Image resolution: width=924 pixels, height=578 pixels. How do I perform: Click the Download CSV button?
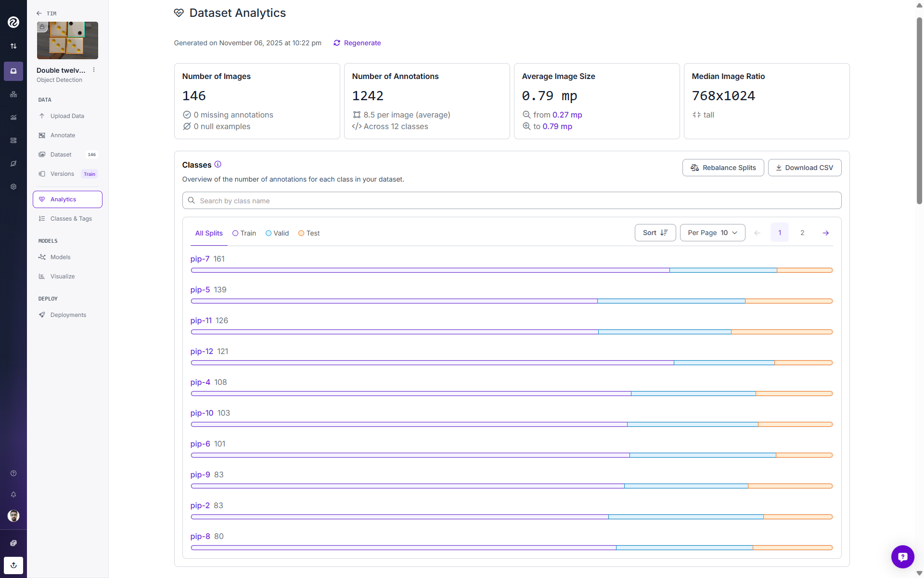pyautogui.click(x=804, y=168)
